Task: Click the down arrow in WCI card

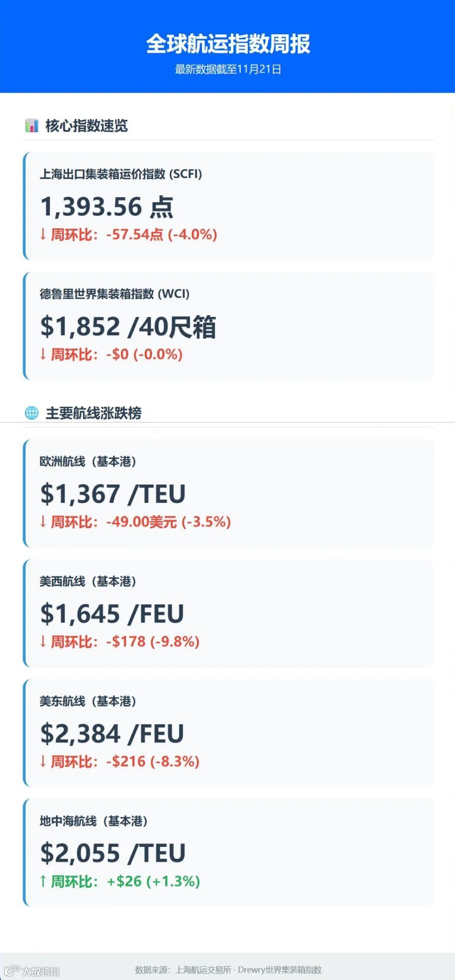Action: pyautogui.click(x=43, y=354)
